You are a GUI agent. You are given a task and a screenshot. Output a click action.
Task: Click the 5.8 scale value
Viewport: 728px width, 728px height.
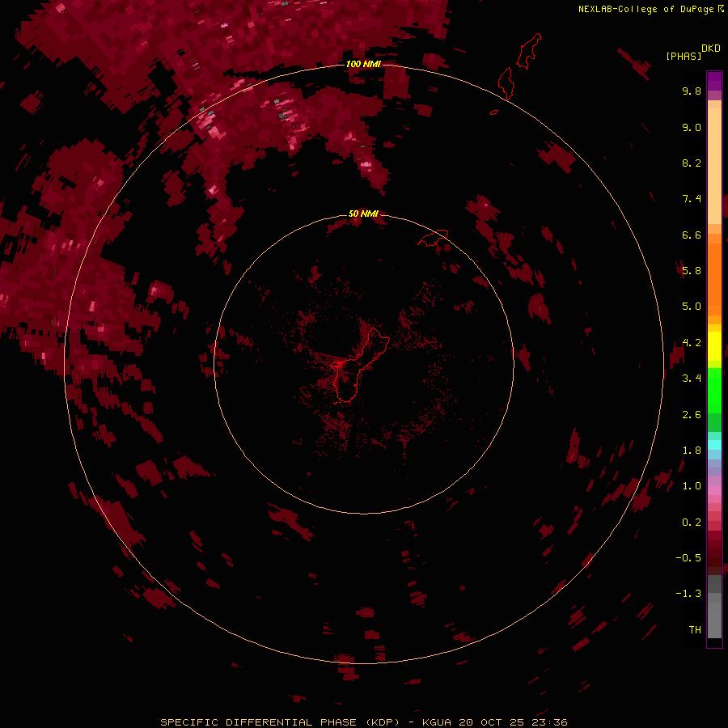(692, 271)
